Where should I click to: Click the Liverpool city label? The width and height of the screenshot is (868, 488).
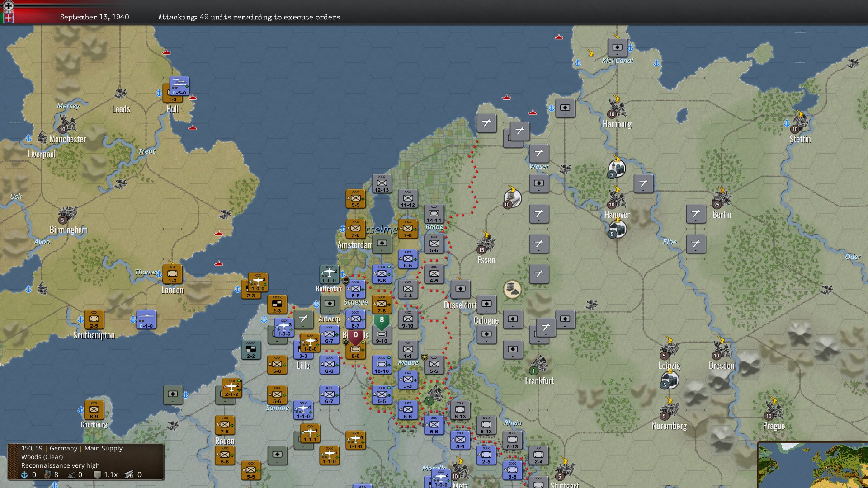coord(41,154)
